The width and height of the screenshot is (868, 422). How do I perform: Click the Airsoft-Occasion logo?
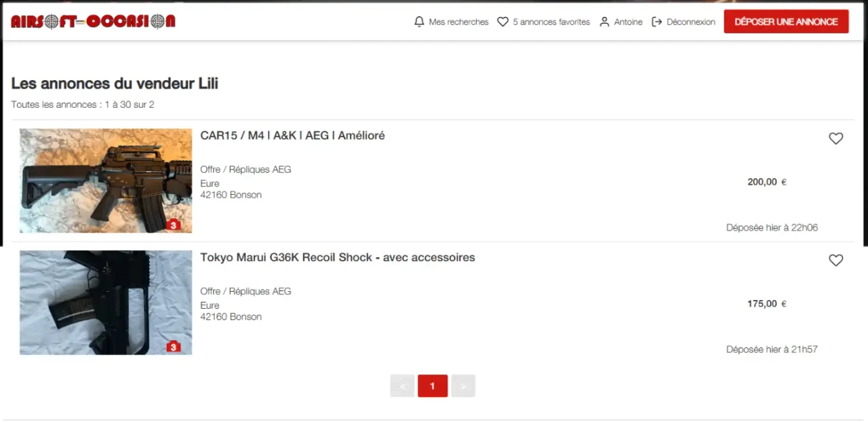click(x=93, y=22)
